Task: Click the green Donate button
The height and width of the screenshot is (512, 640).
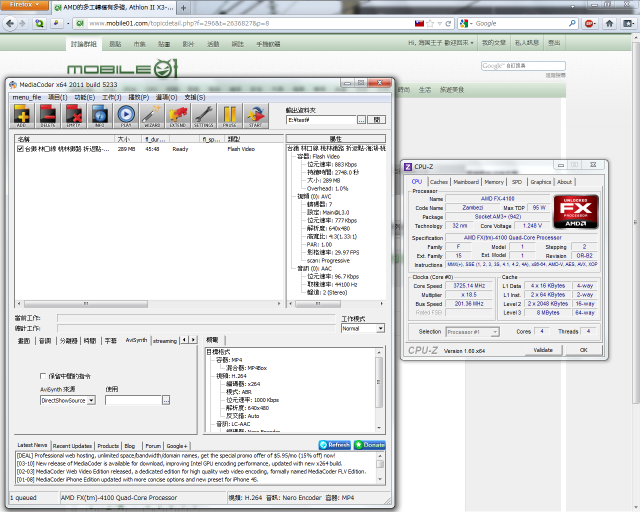Action: (x=369, y=445)
